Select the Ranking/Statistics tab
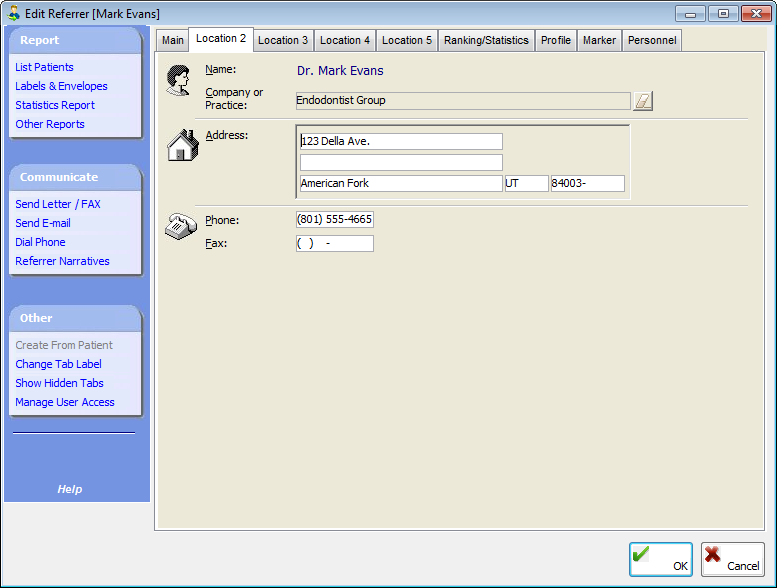The height and width of the screenshot is (588, 777). point(486,40)
